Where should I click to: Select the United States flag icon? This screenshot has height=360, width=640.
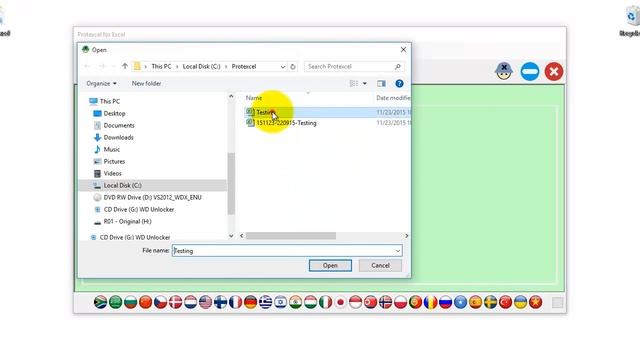(x=205, y=302)
